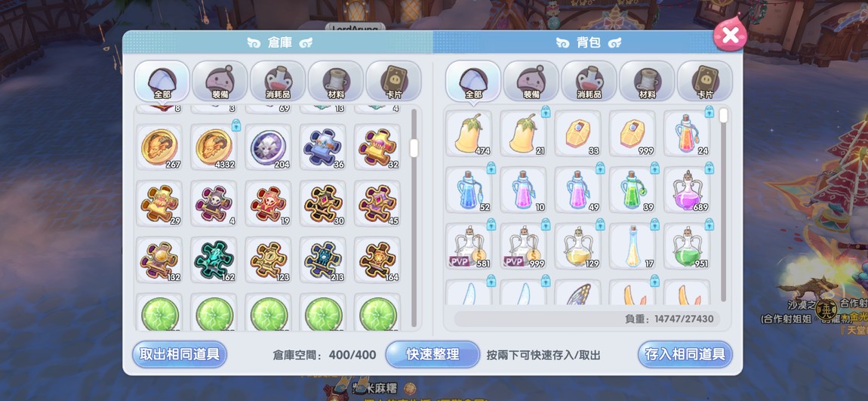Pick the purple potion with 689 count

[687, 190]
